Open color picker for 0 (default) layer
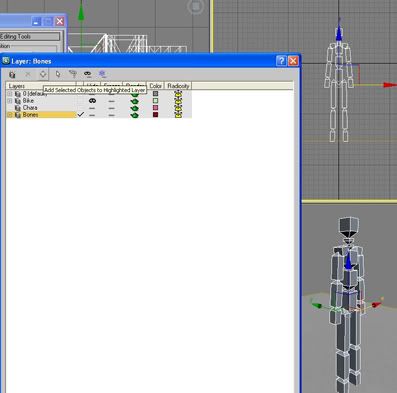This screenshot has height=393, width=397. 155,94
